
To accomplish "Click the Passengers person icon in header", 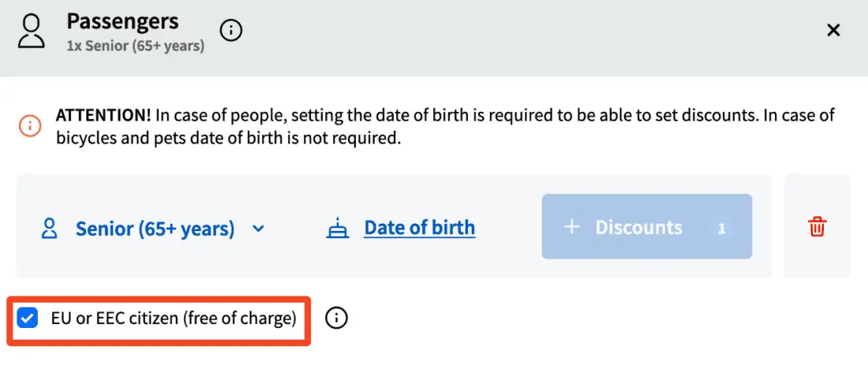I will (32, 31).
